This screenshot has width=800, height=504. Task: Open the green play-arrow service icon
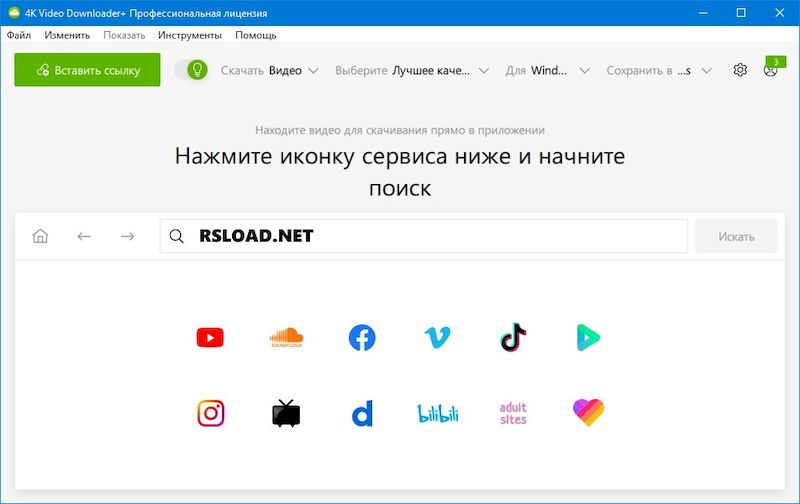point(588,338)
